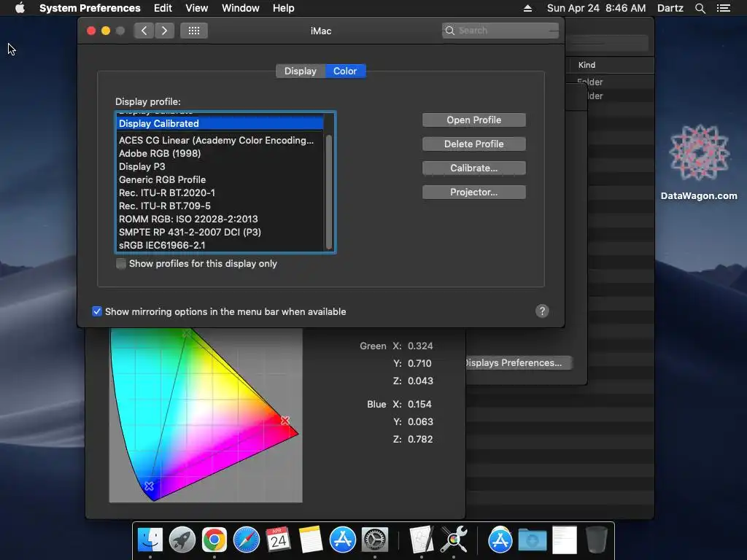Open Finder from the Dock
Screen dimensions: 747x560
(x=150, y=540)
